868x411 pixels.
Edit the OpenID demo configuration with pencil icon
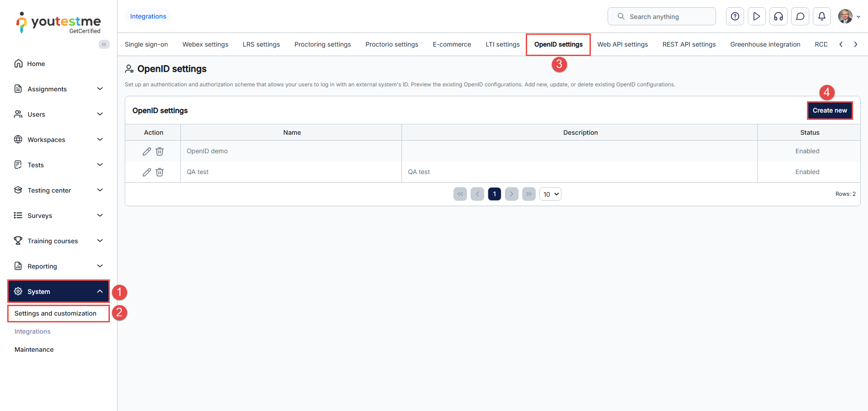point(146,151)
